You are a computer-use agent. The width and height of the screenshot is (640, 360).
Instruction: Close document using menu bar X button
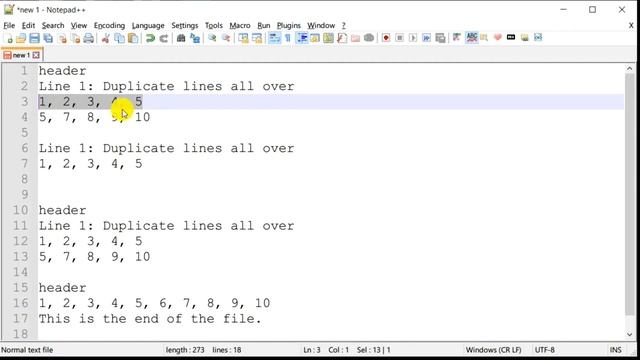tap(631, 25)
